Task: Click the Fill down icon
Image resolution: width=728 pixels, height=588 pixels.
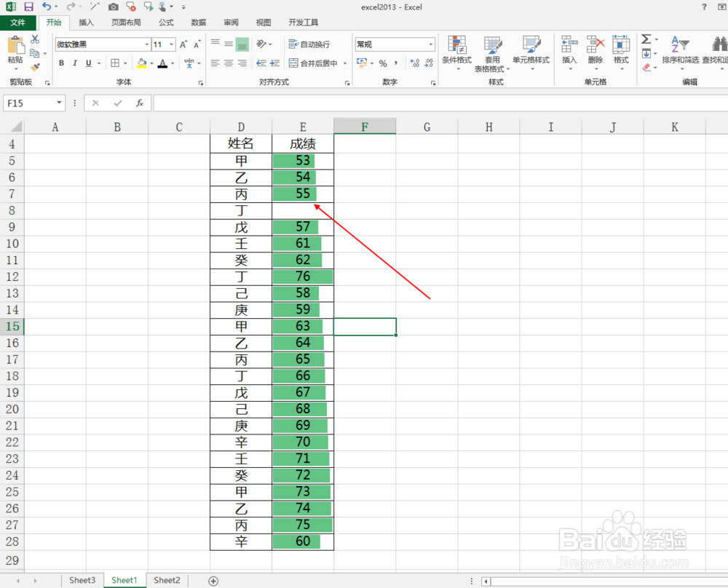Action: [646, 53]
